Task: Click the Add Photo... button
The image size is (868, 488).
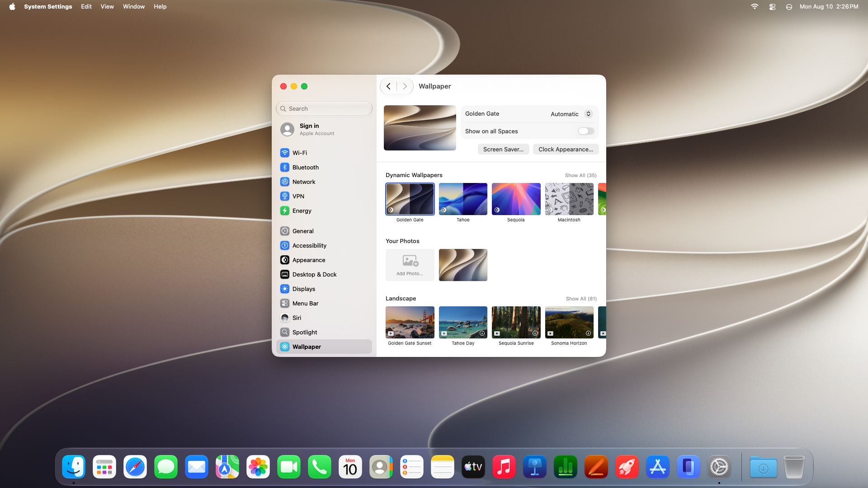Action: coord(410,265)
